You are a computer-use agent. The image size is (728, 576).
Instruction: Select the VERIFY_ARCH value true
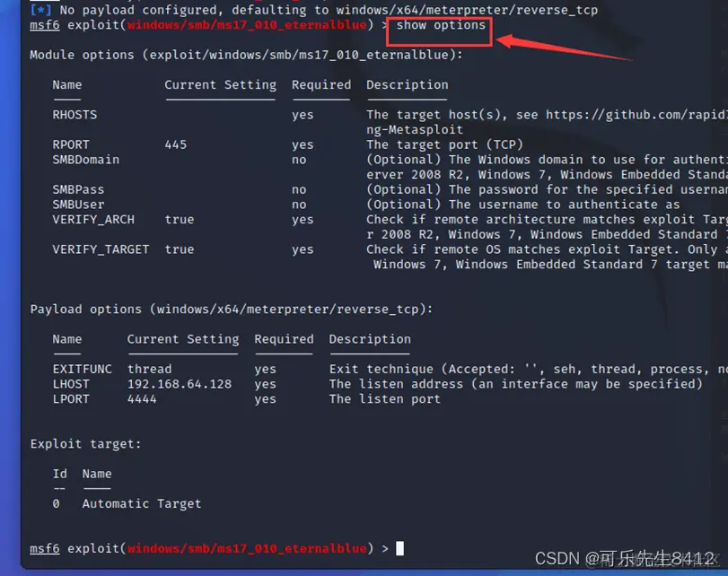pos(180,220)
